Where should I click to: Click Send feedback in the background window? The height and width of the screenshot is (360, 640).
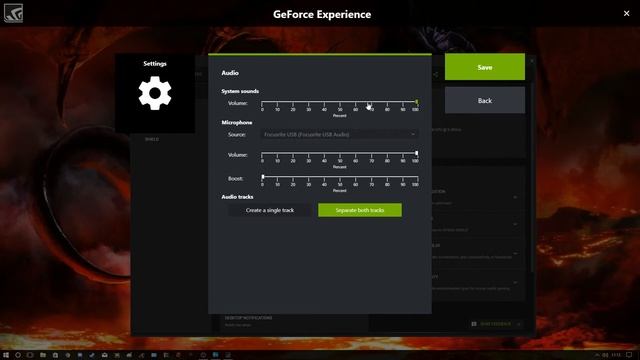coord(496,324)
